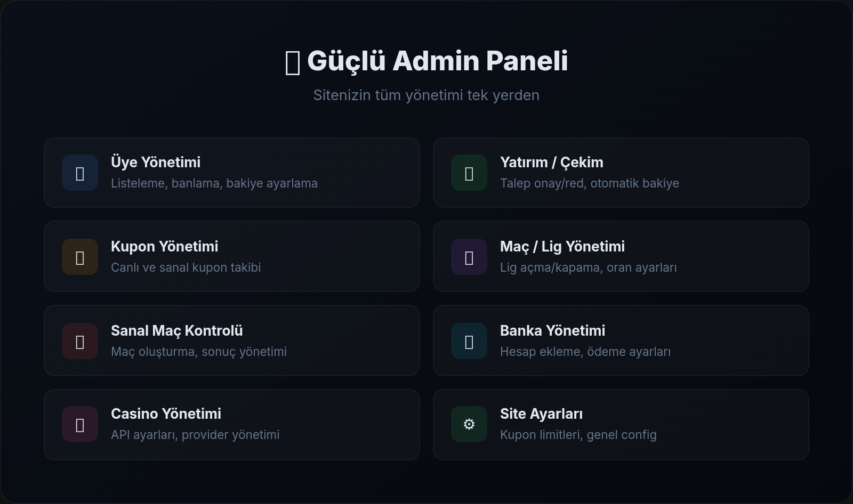Select the Yatırım / Çekim title

pos(552,162)
